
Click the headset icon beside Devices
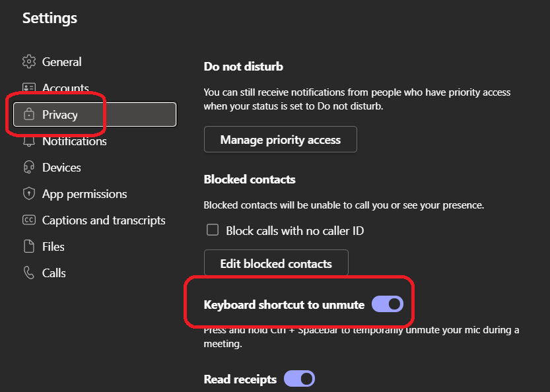click(x=28, y=168)
